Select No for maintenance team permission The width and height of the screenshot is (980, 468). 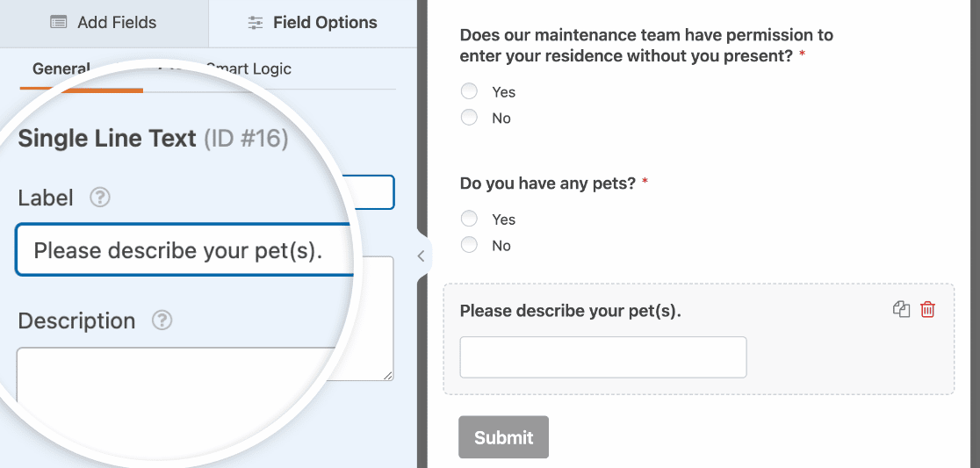pos(469,117)
